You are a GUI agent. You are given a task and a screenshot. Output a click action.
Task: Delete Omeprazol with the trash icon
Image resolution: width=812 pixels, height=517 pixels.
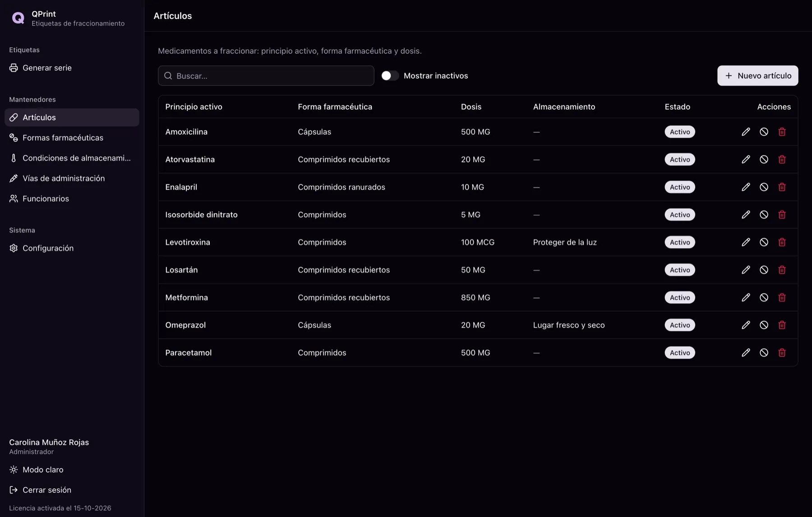click(782, 325)
